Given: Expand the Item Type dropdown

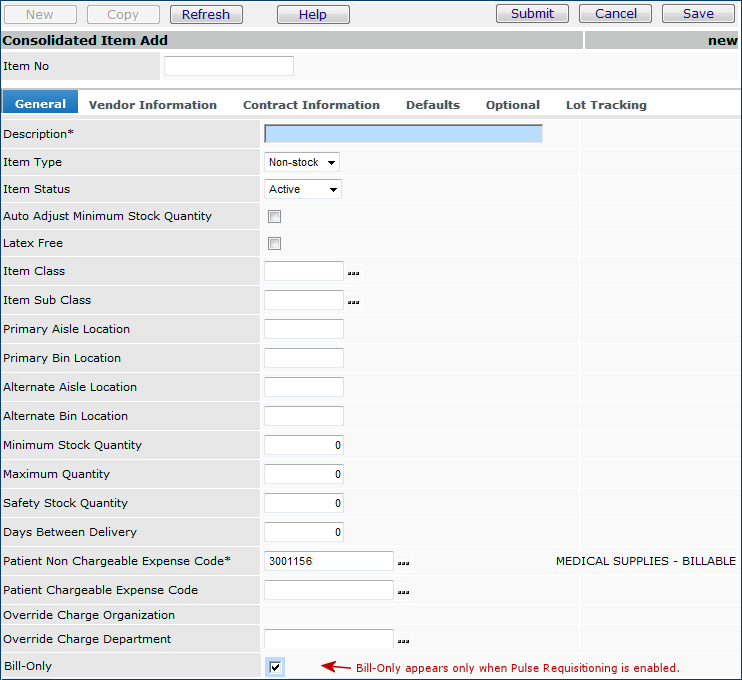Looking at the screenshot, I should pyautogui.click(x=302, y=162).
